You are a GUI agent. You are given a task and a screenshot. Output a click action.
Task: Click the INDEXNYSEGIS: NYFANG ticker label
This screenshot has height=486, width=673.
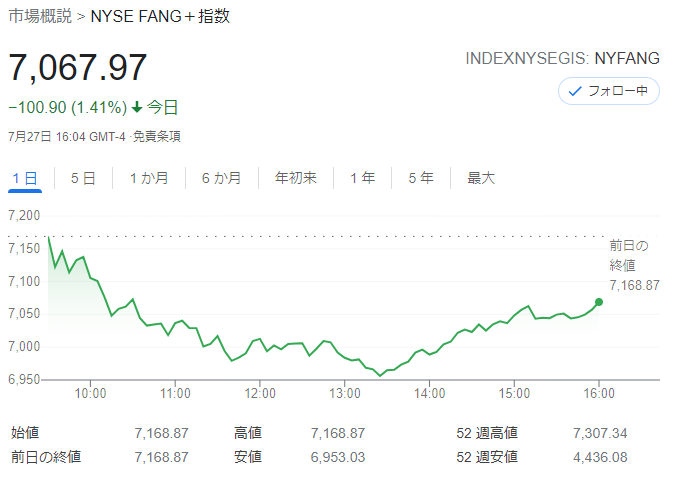pos(562,58)
